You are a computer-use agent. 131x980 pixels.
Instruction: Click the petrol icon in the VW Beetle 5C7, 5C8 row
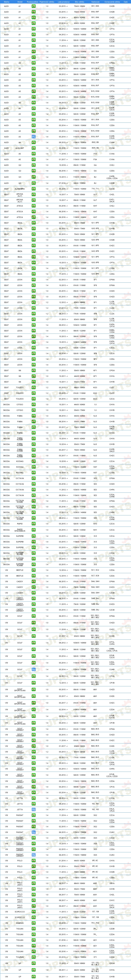click(x=34, y=576)
